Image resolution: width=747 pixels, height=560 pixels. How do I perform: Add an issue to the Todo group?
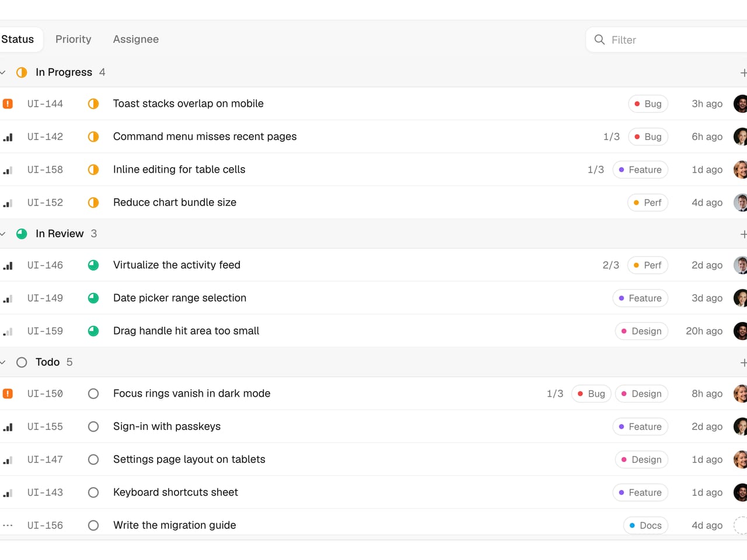coord(743,363)
